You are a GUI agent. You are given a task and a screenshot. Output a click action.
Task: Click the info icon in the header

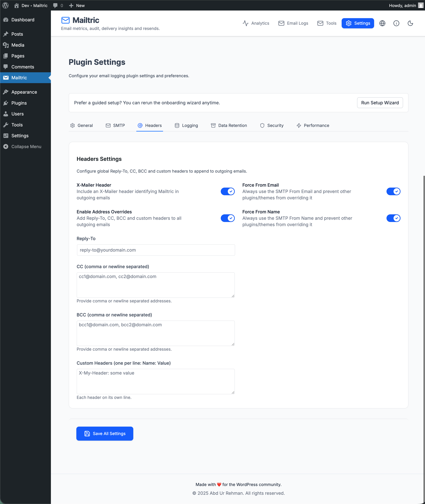click(396, 23)
